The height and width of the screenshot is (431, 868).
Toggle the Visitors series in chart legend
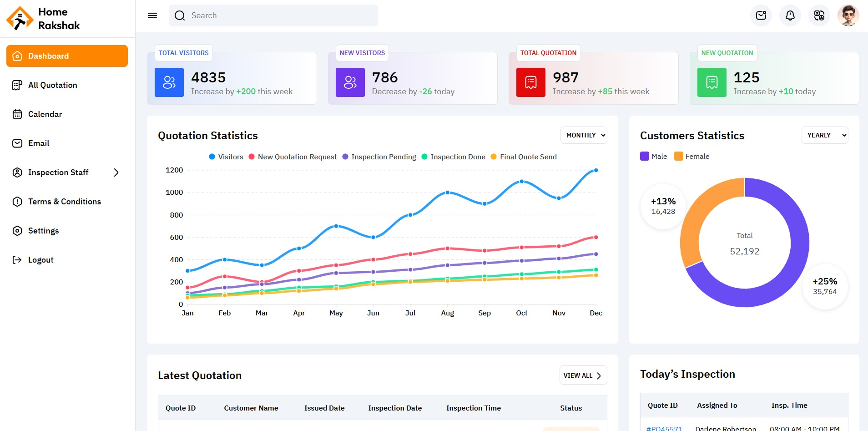[226, 157]
